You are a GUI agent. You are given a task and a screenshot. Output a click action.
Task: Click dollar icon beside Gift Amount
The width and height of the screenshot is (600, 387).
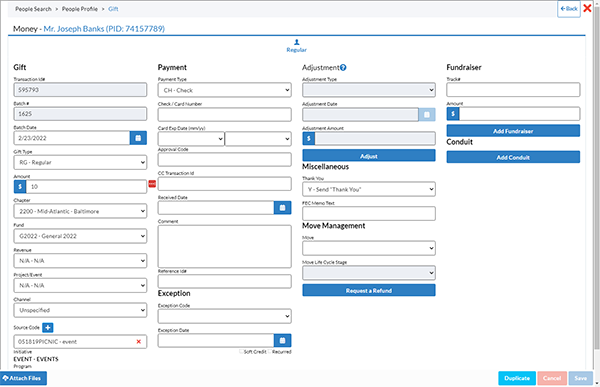point(20,186)
